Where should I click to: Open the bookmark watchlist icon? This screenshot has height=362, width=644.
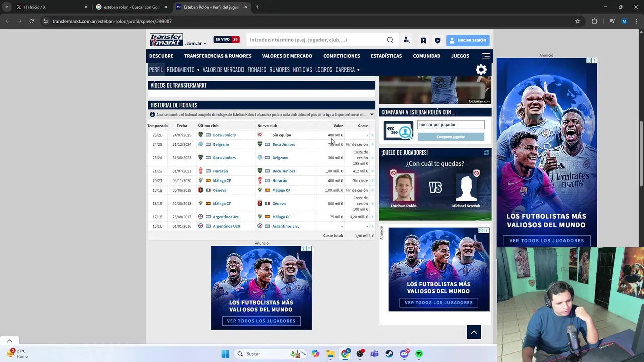423,40
